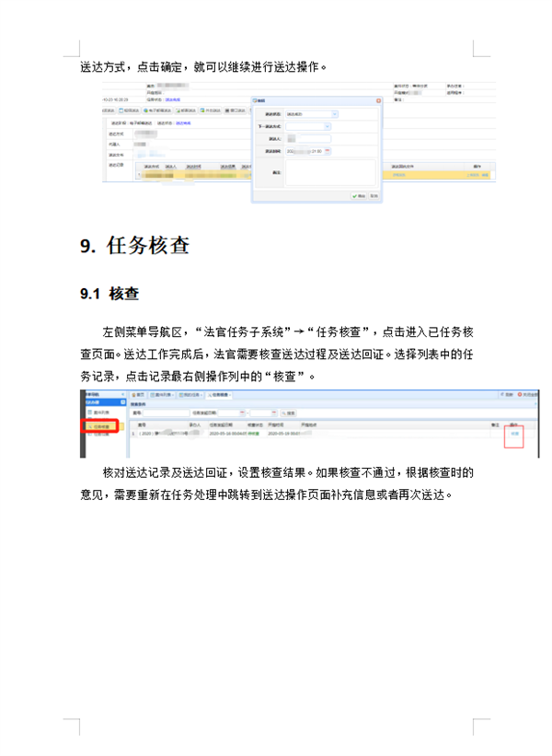Click the refresh button at the tab bar's right end
Screen dimensions: 552x756
point(507,394)
